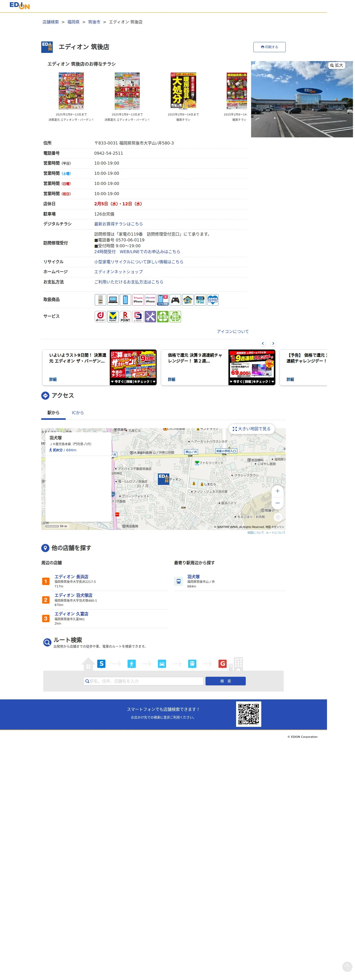This screenshot has width=355, height=980.
Task: Open nearby store エディオン 羽犬塚店
Action: pos(74,595)
